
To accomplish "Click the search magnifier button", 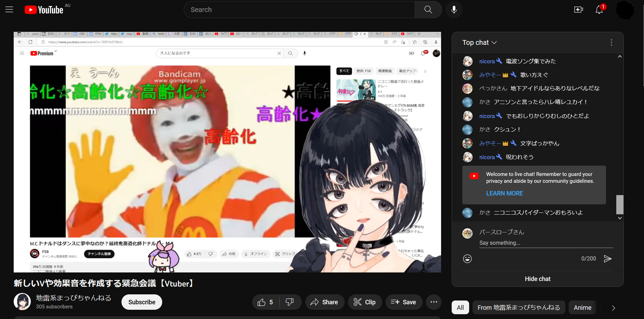I will pos(428,10).
